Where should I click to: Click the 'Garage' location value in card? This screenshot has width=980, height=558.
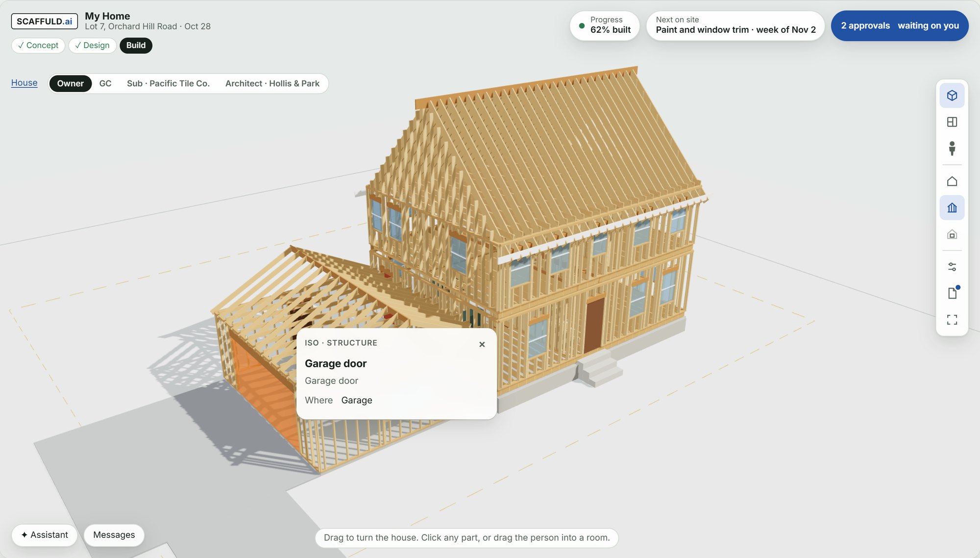(357, 400)
